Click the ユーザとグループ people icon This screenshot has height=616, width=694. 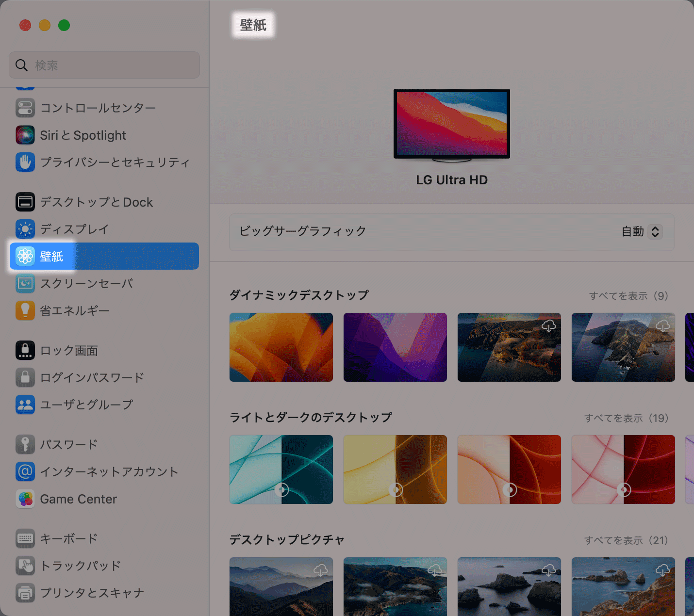(x=25, y=405)
